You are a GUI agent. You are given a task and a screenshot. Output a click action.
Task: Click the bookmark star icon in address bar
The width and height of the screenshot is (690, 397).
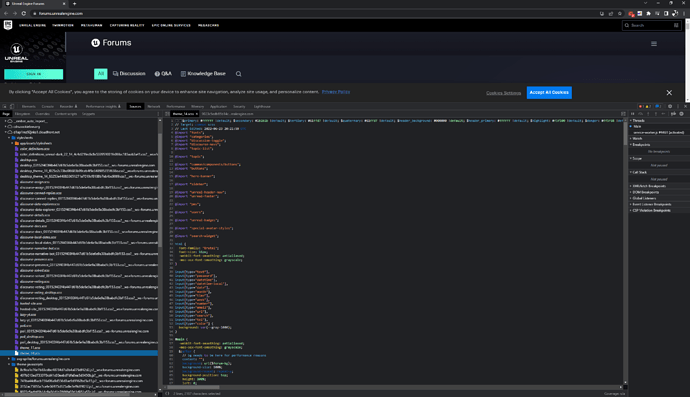click(620, 14)
